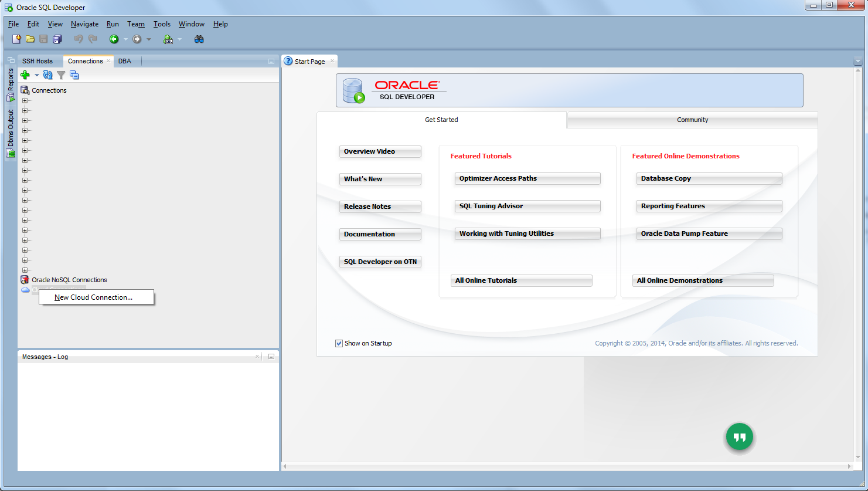Image resolution: width=868 pixels, height=491 pixels.
Task: Click the Collapse All icon in Connections panel
Action: [74, 75]
